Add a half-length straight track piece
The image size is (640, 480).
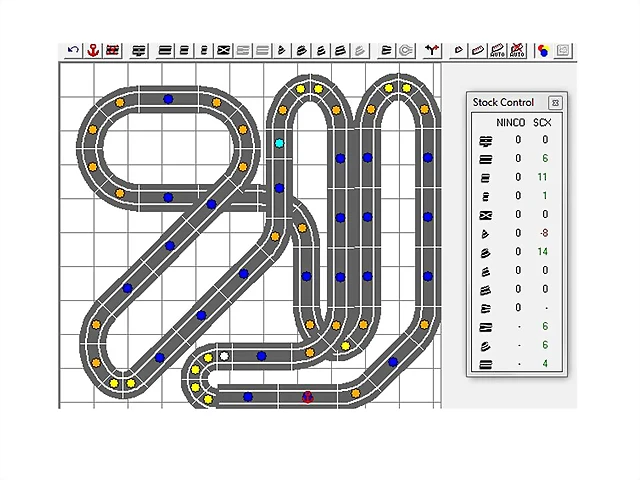(184, 51)
